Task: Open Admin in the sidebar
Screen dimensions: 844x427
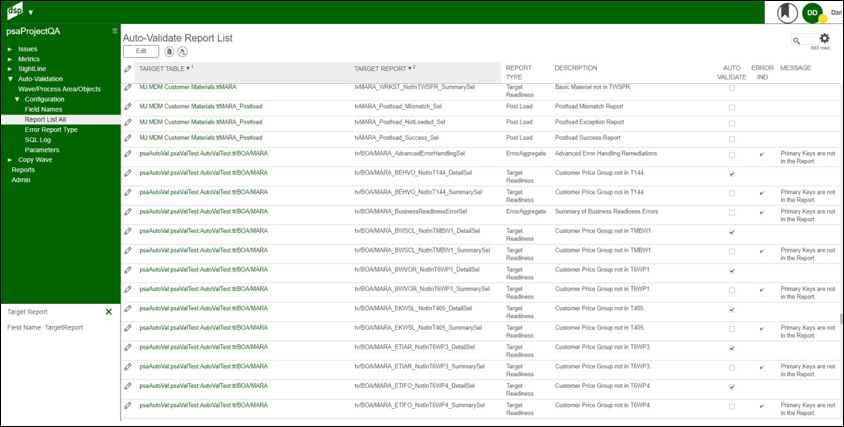Action: [21, 180]
